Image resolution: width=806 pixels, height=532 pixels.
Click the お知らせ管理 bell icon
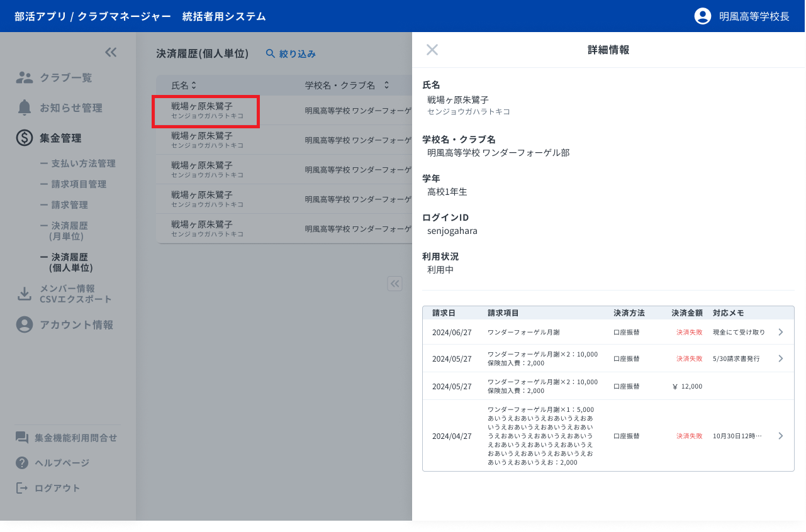coord(25,108)
